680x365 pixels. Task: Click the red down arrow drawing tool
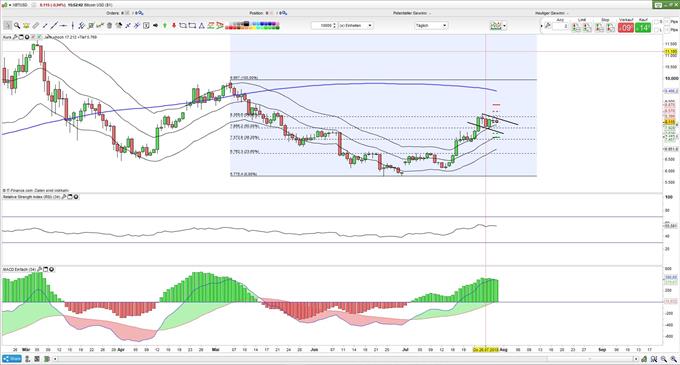coord(174,26)
